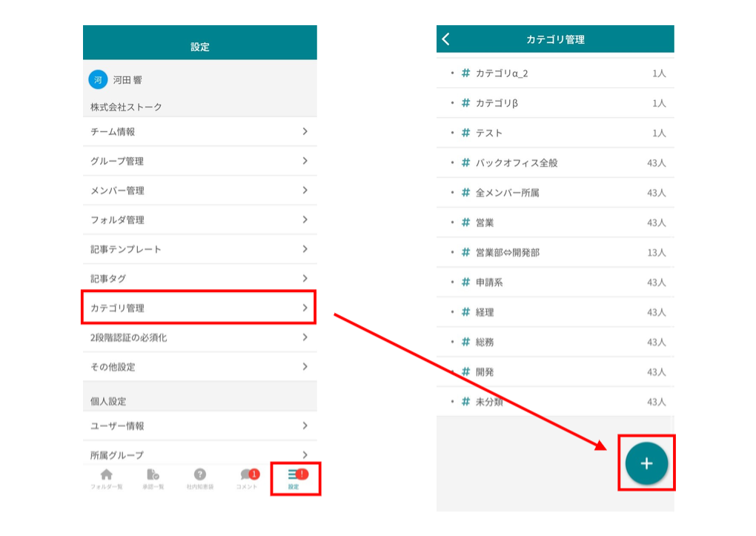Tap the user name 河田 響
The image size is (756, 536).
[127, 80]
